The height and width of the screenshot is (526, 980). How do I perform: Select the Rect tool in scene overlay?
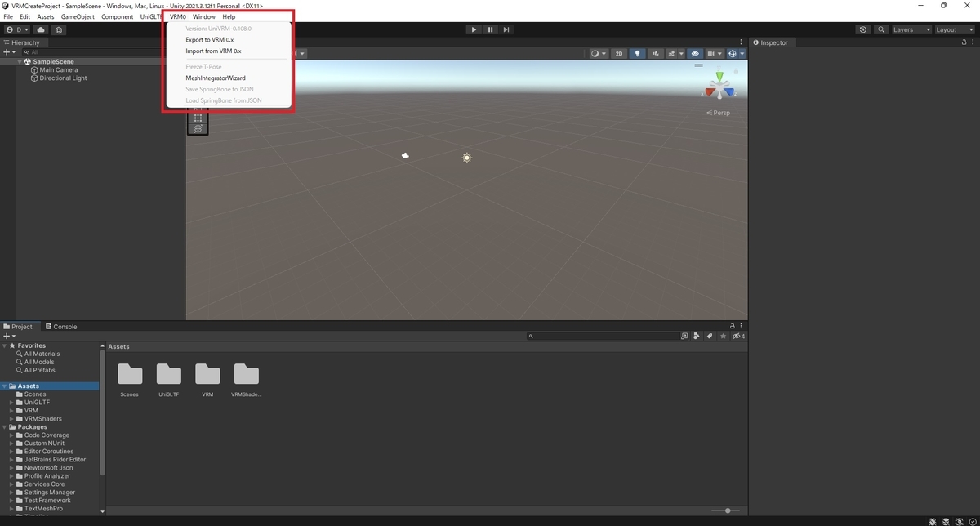[197, 118]
